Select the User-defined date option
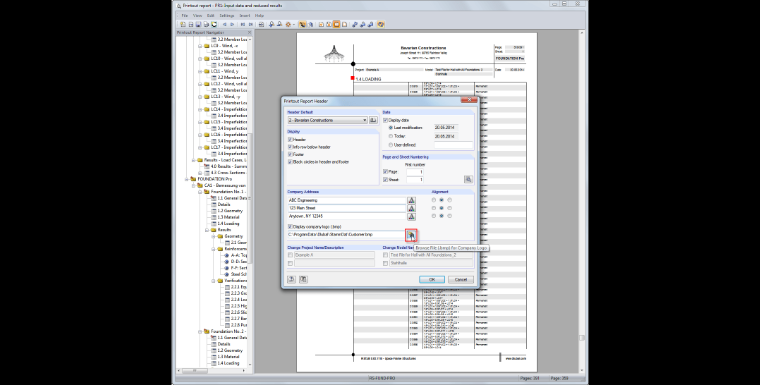 391,145
